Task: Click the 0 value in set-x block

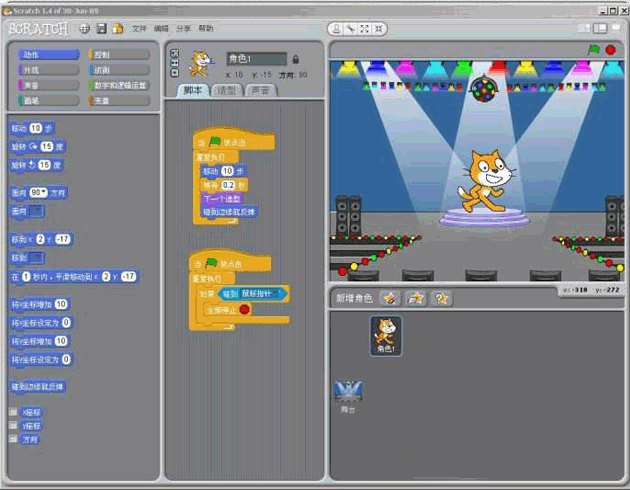Action: [x=66, y=323]
